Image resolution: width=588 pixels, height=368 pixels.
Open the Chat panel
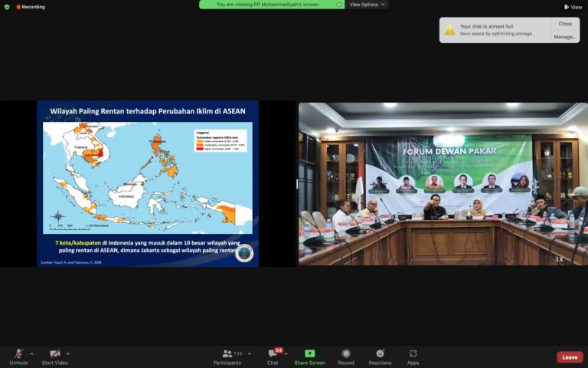[x=273, y=357]
